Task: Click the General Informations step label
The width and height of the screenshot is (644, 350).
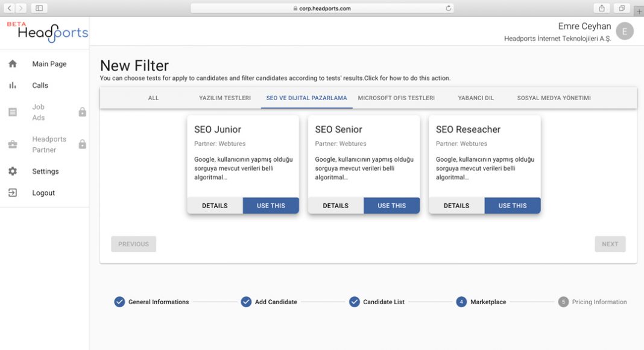Action: (159, 302)
